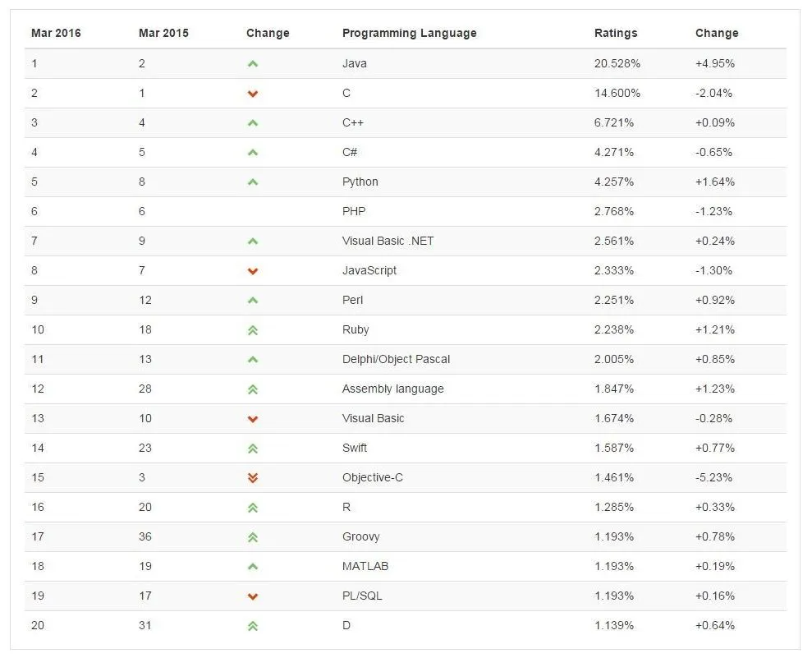812x658 pixels.
Task: Click the red down arrow in JavaScript row
Action: point(253,271)
